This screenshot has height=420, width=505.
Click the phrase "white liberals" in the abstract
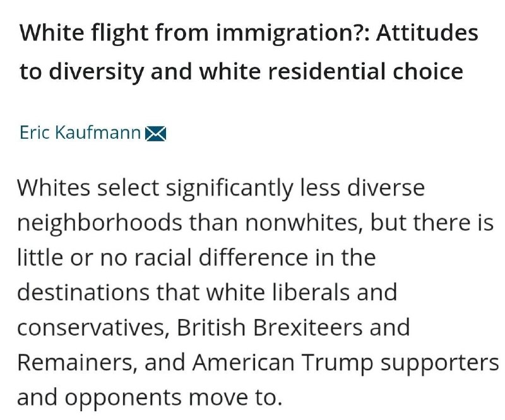tap(278, 292)
